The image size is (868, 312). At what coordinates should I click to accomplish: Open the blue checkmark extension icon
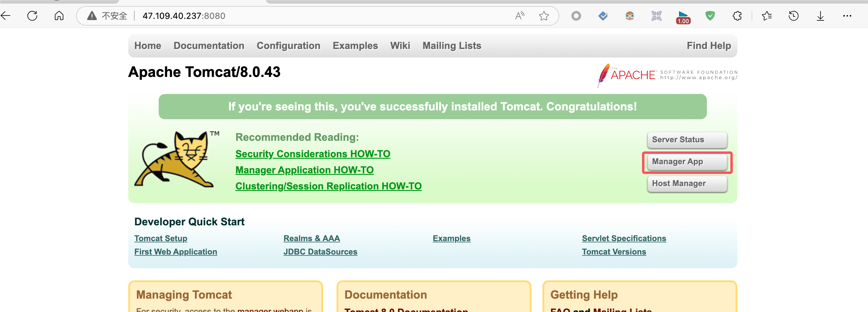coord(603,16)
